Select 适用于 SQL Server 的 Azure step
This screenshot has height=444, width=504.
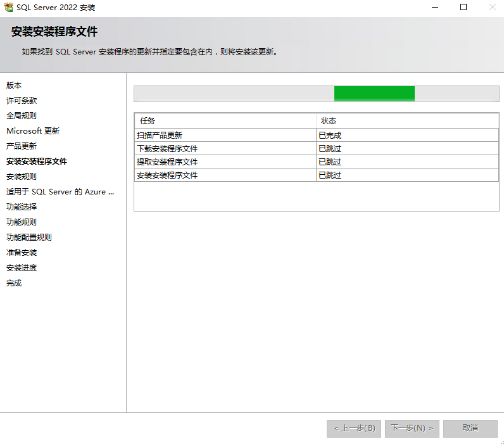60,192
